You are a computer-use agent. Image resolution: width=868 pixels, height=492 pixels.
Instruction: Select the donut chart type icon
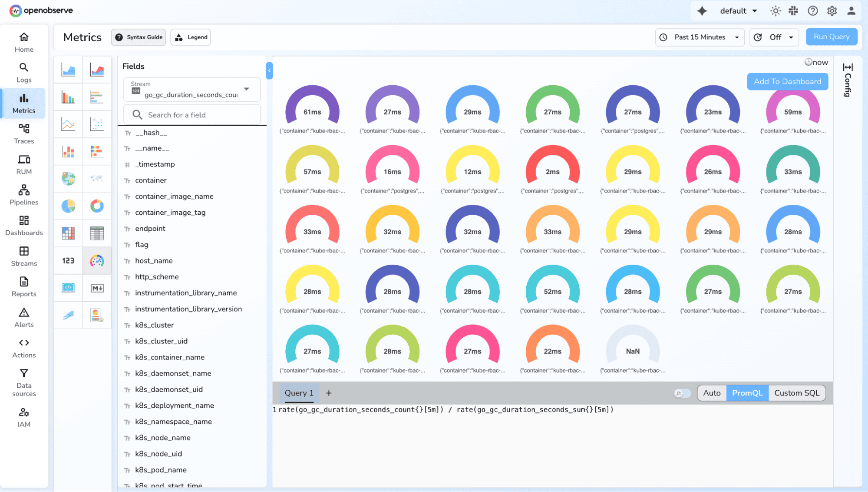tap(97, 206)
